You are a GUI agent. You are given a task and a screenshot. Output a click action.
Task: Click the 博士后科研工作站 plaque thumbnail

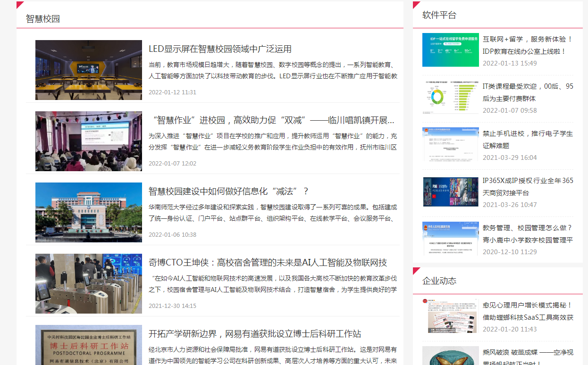click(x=89, y=345)
